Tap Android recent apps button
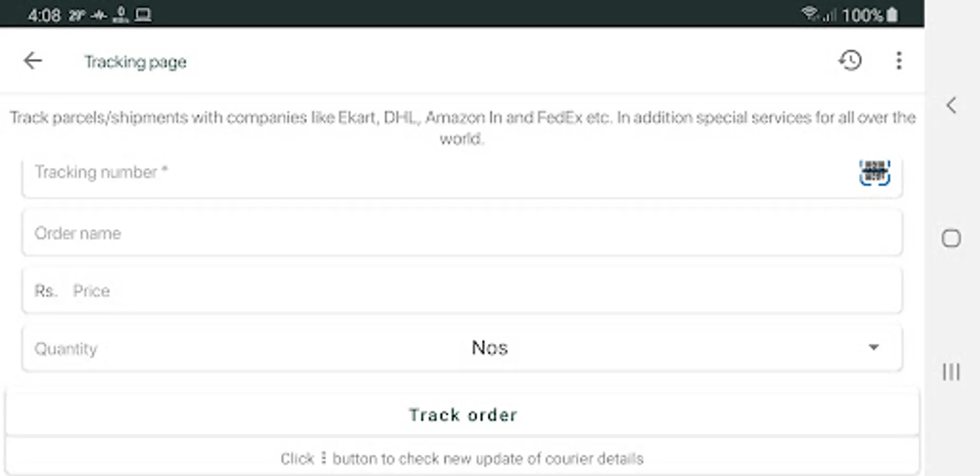 coord(951,372)
